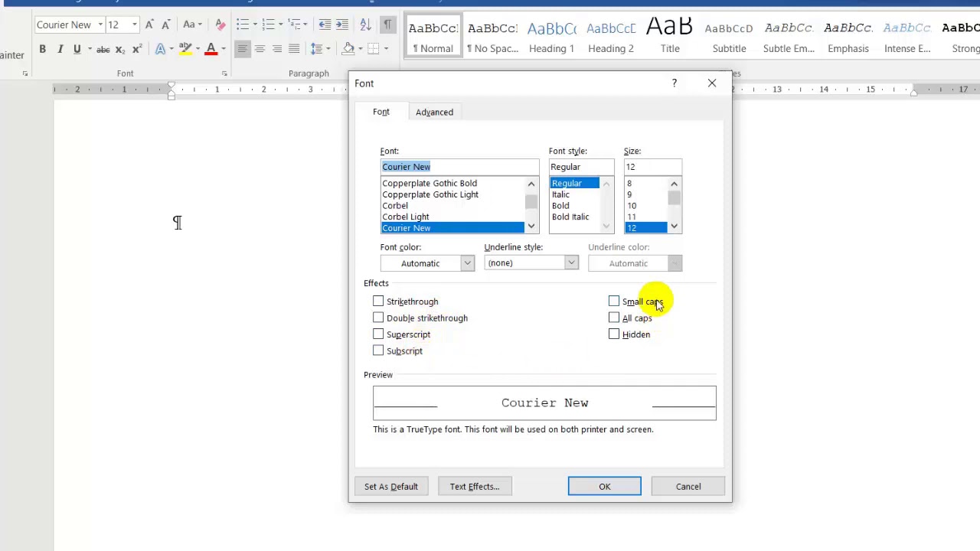Image resolution: width=980 pixels, height=551 pixels.
Task: Enable the Hidden text checkbox
Action: click(x=614, y=334)
